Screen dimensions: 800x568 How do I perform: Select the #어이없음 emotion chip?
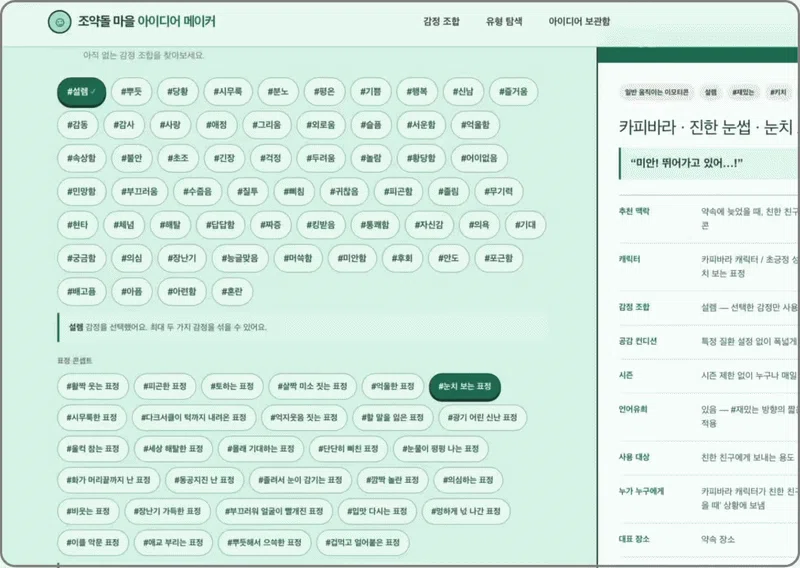(479, 158)
